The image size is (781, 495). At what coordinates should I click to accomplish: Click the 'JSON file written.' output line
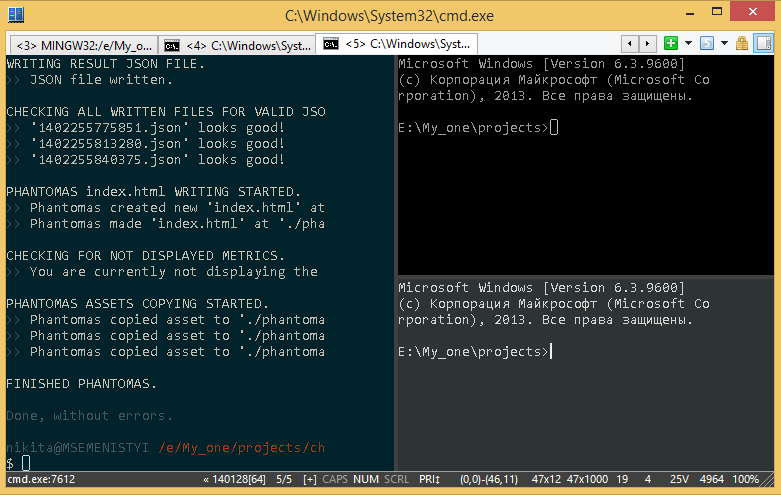point(90,80)
